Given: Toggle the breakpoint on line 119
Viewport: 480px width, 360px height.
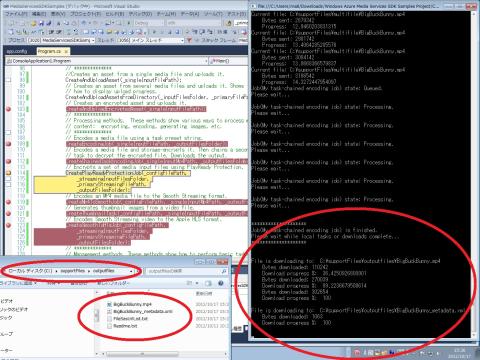Looking at the screenshot, I should tap(9, 202).
